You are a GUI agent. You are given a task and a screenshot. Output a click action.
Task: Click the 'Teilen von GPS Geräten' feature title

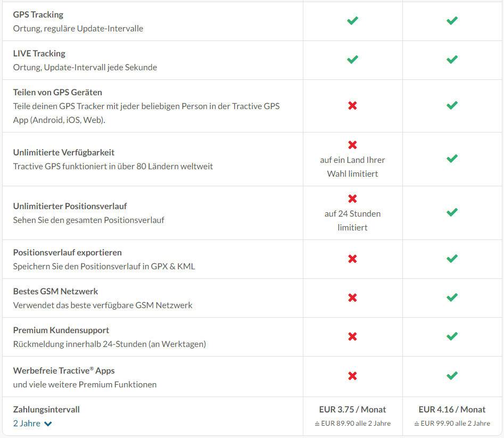point(57,92)
